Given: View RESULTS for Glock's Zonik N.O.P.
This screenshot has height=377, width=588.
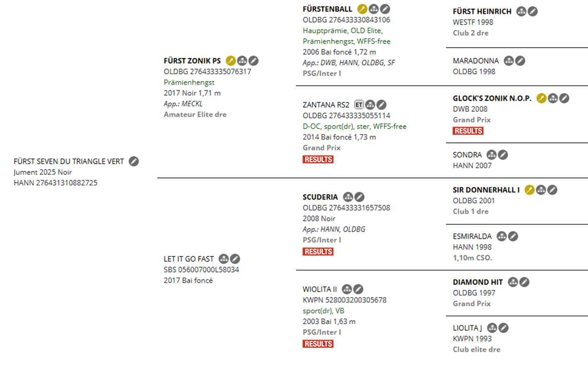Looking at the screenshot, I should coord(468,131).
